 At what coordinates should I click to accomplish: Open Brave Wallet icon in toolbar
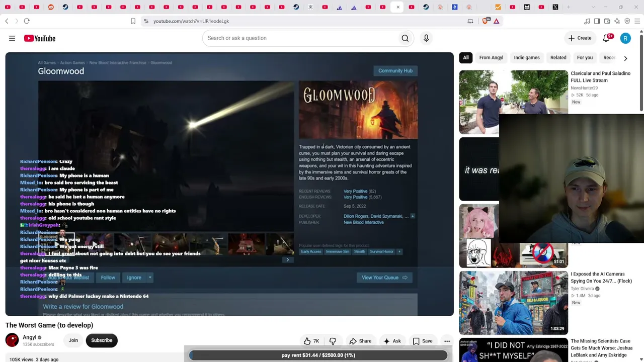[607, 21]
